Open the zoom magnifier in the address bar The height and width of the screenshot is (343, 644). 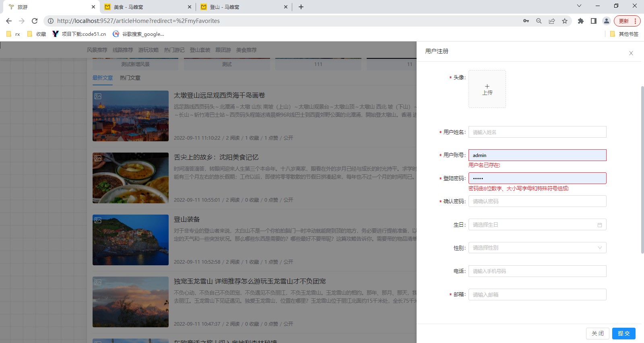539,21
